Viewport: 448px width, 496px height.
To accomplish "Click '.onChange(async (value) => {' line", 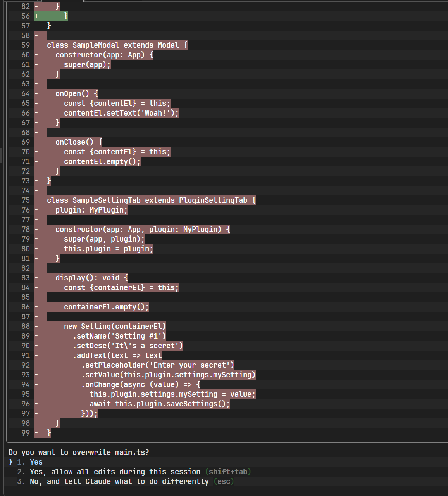I will (x=141, y=384).
